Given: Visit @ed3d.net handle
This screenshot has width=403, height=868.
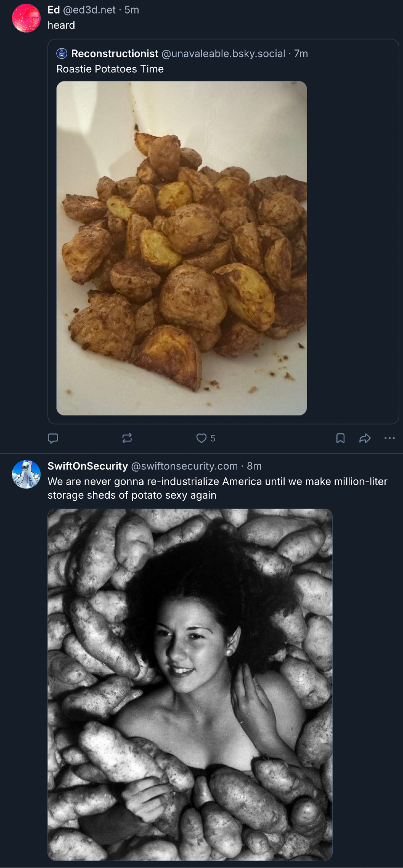Looking at the screenshot, I should coord(90,10).
